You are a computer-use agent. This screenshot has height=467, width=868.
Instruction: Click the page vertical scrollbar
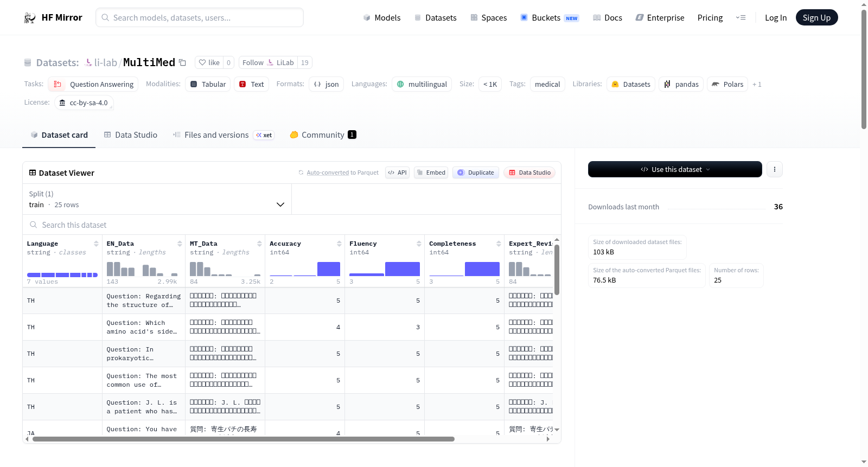coord(864,69)
